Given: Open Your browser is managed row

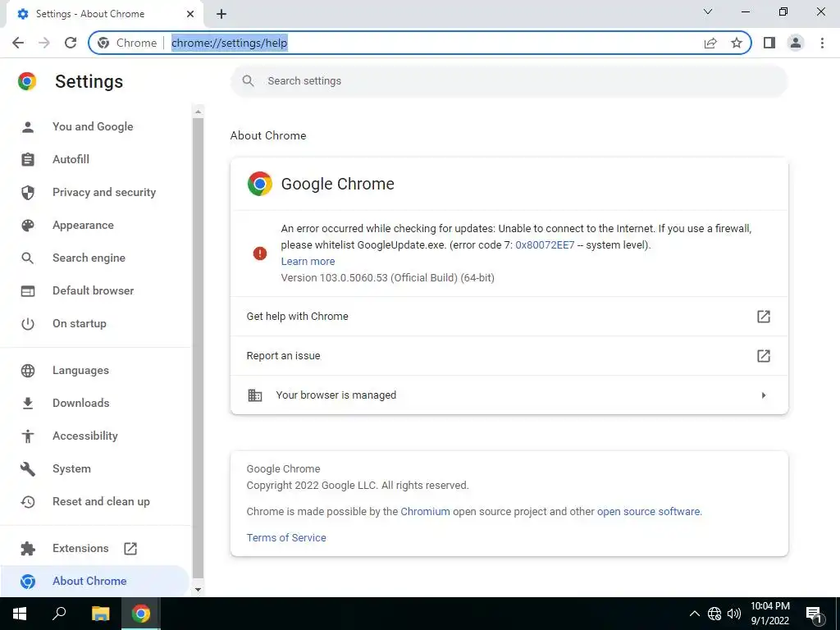Looking at the screenshot, I should 509,395.
